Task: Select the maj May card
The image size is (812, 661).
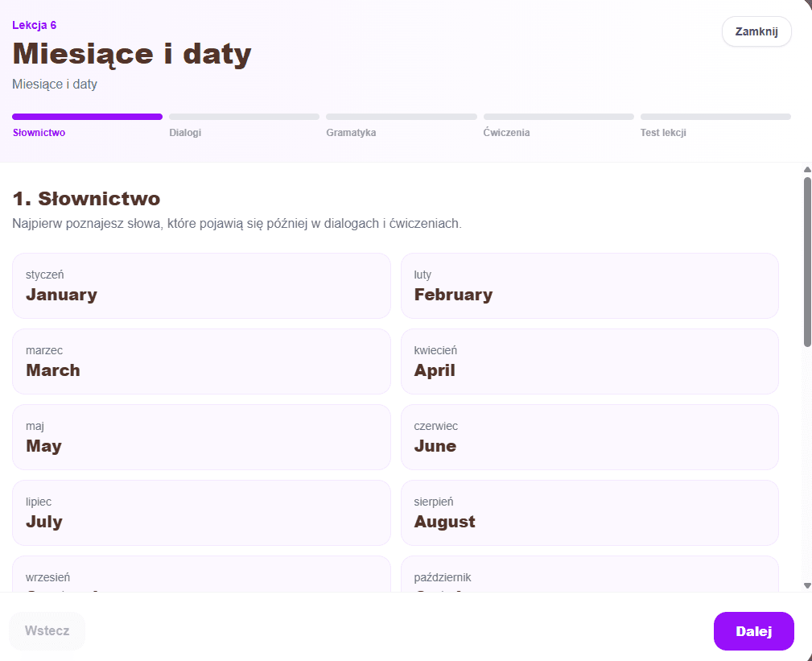Action: pos(201,437)
